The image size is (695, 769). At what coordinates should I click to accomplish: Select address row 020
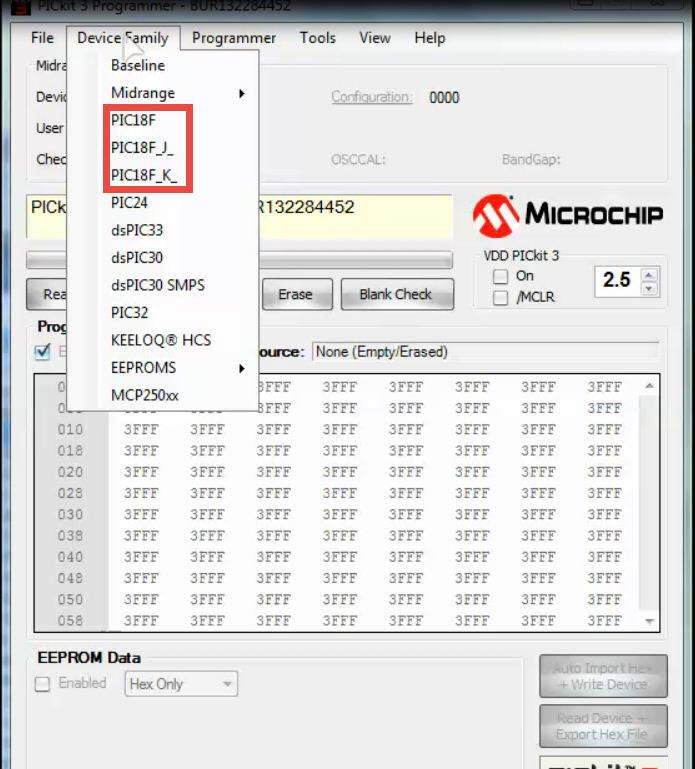tap(70, 472)
